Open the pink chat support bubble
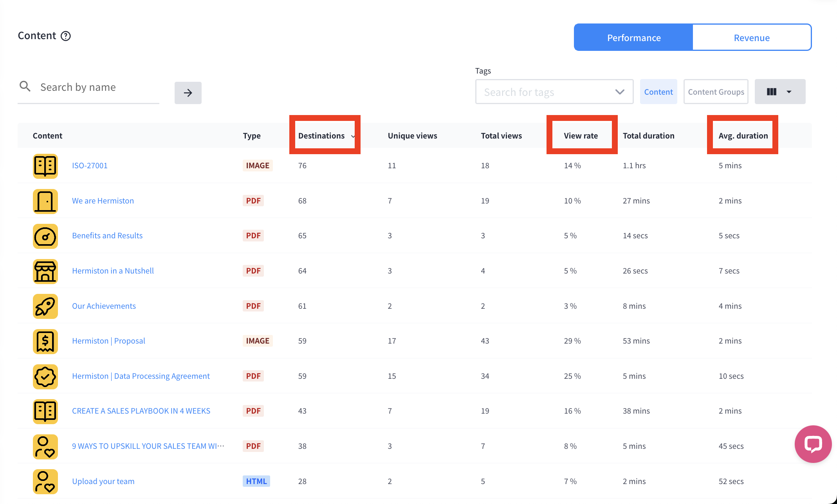 point(813,444)
